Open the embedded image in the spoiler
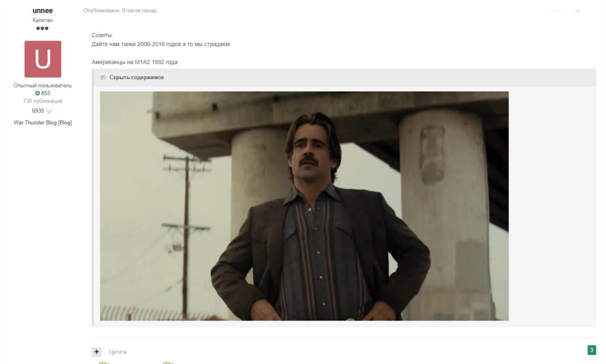Screen dimensions: 606x364 tap(304, 206)
